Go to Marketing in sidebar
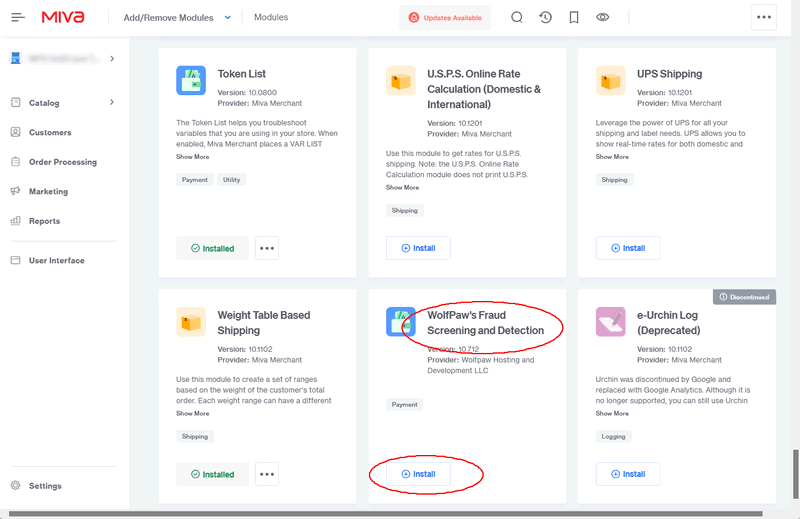800x519 pixels. pyautogui.click(x=49, y=191)
